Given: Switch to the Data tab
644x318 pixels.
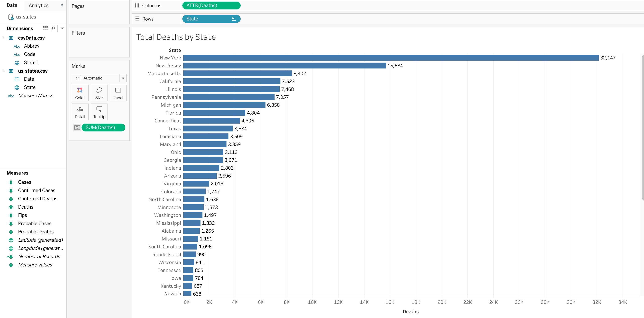Looking at the screenshot, I should coord(12,5).
